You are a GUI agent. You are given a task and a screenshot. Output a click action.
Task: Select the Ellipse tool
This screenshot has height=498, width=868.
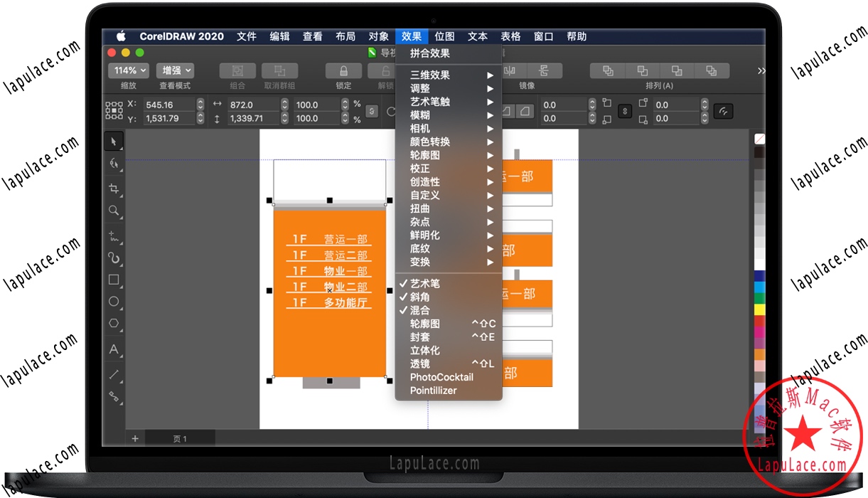coord(114,302)
